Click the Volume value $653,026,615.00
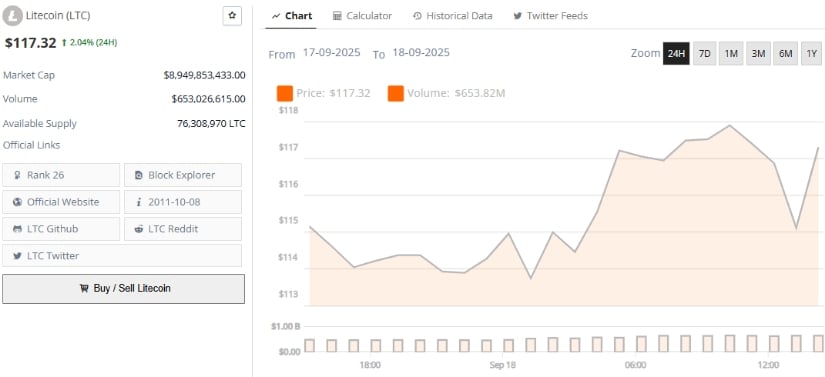 tap(208, 99)
